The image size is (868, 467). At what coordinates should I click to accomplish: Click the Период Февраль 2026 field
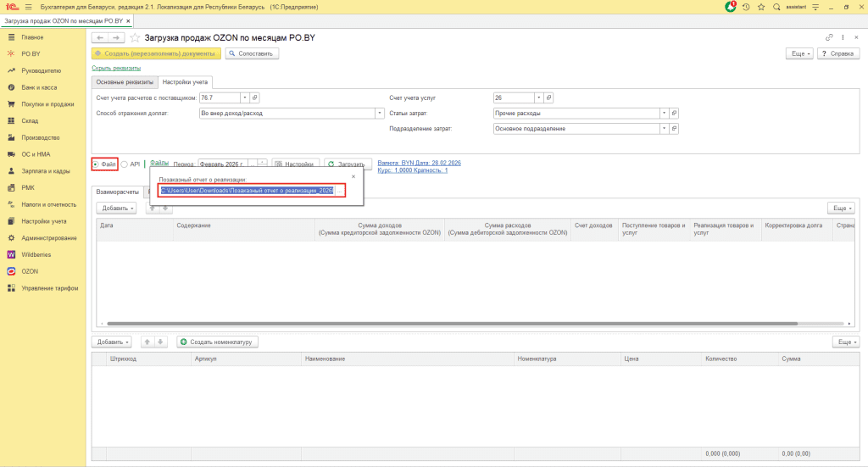pyautogui.click(x=223, y=164)
